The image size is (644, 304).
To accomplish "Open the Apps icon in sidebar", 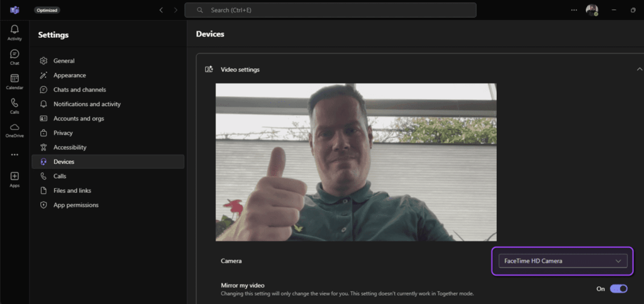I will click(x=14, y=178).
